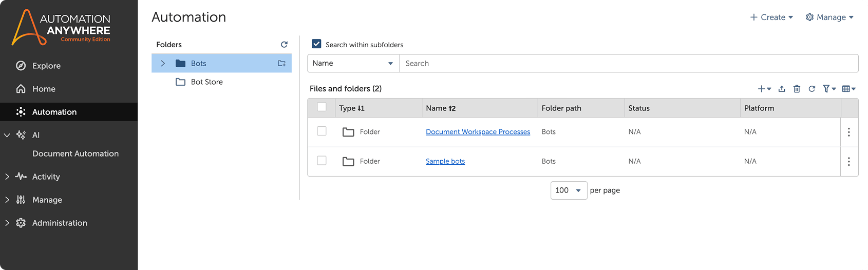Click folder icon in Document Workspace Processes row
The width and height of the screenshot is (868, 270).
[x=348, y=132]
